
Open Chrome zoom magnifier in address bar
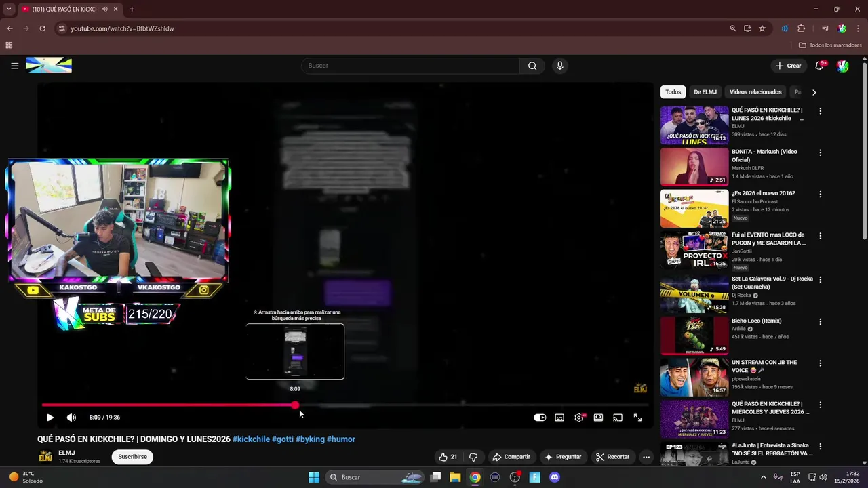(733, 28)
